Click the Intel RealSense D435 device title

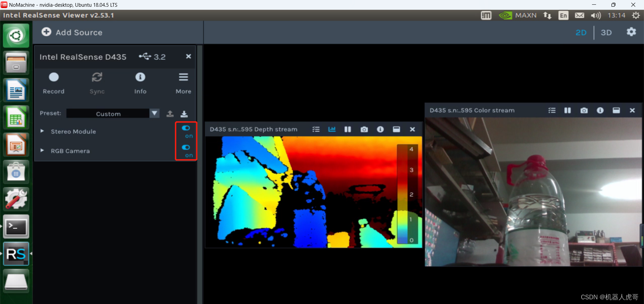tap(83, 57)
